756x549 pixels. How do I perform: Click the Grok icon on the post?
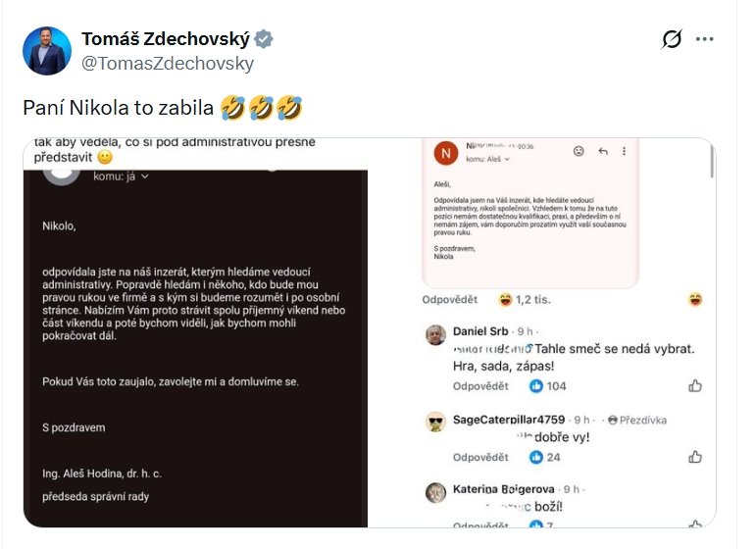coord(672,39)
